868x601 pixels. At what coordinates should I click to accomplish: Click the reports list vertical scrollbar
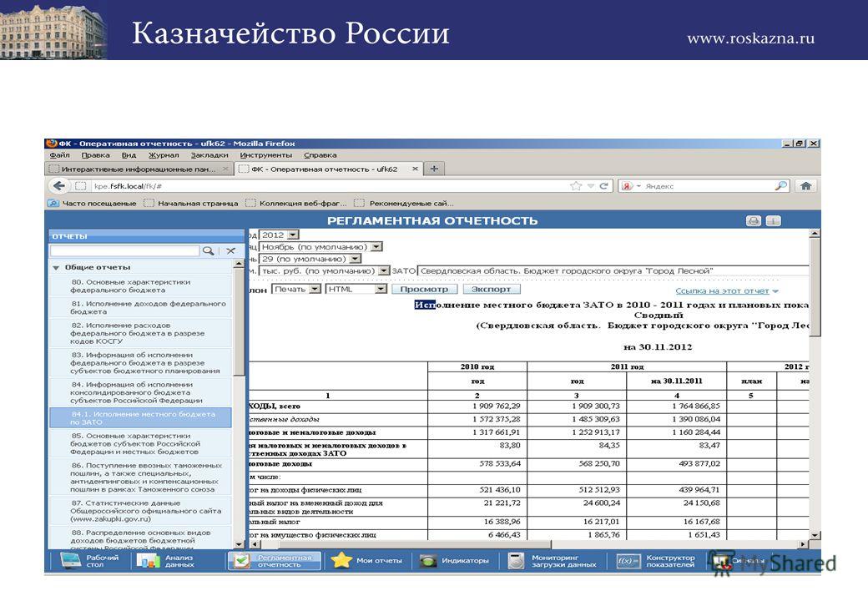point(240,404)
